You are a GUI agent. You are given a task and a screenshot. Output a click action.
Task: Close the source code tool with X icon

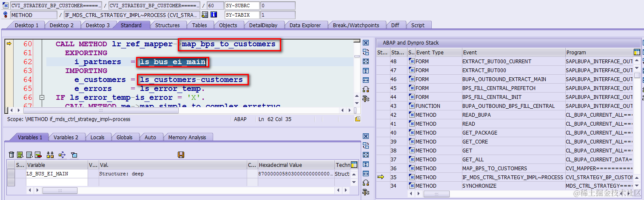point(365,43)
